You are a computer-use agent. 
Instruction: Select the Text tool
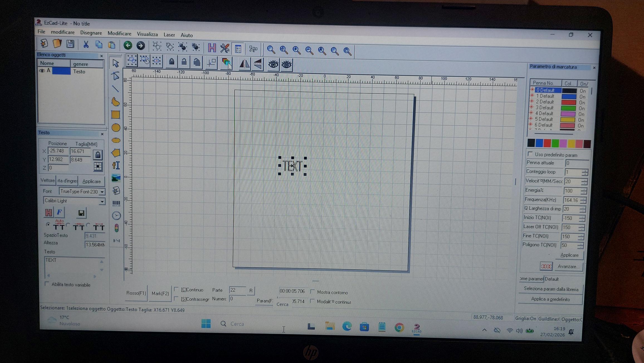pyautogui.click(x=116, y=165)
